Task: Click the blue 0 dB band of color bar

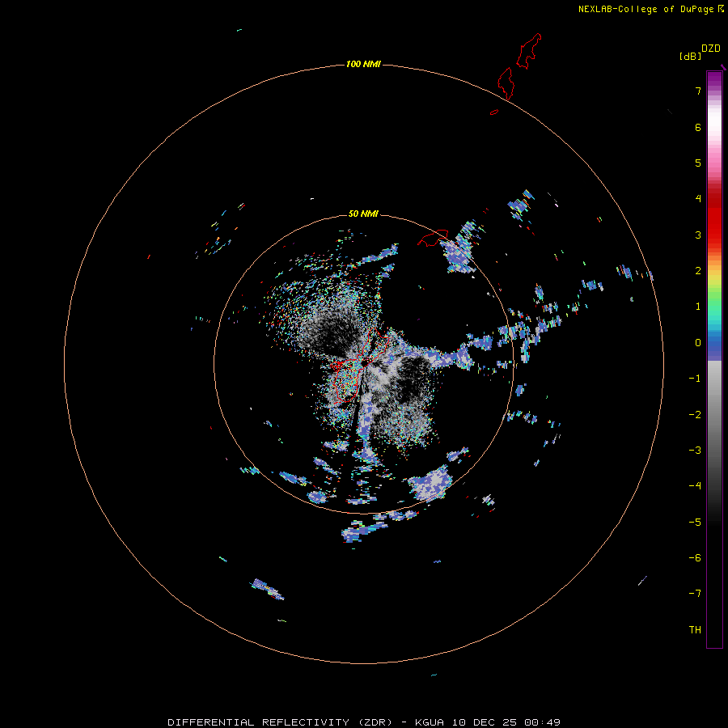Action: coord(714,344)
